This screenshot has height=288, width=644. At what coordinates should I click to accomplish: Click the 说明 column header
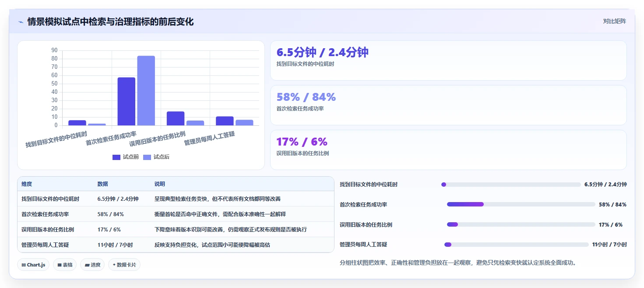(x=160, y=184)
